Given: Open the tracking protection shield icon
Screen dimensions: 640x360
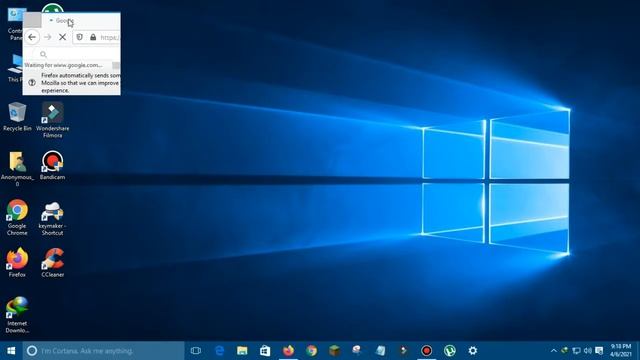Looking at the screenshot, I should 80,37.
